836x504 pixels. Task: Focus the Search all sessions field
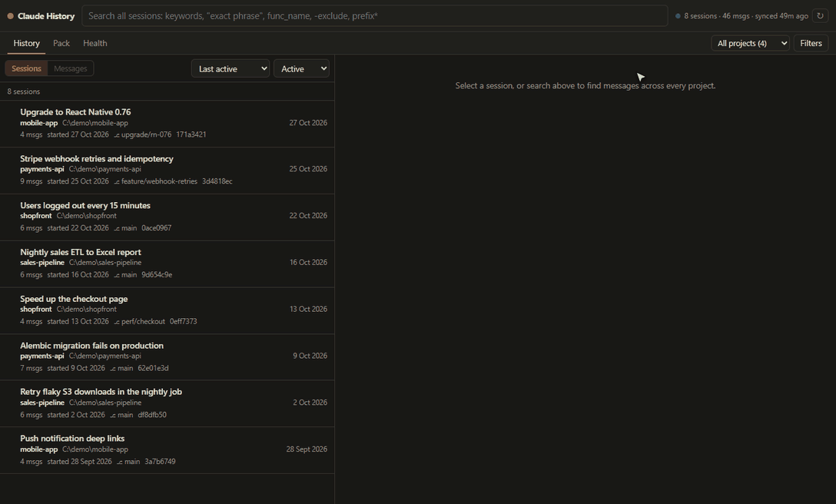click(374, 16)
